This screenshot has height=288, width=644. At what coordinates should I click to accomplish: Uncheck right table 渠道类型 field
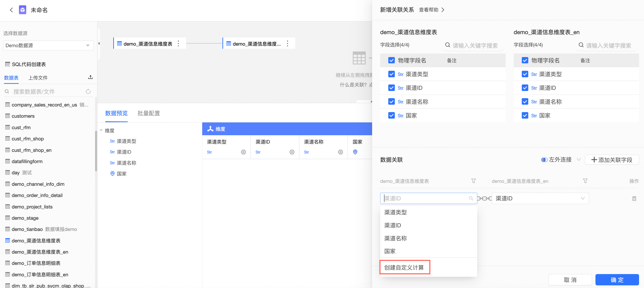click(x=525, y=74)
